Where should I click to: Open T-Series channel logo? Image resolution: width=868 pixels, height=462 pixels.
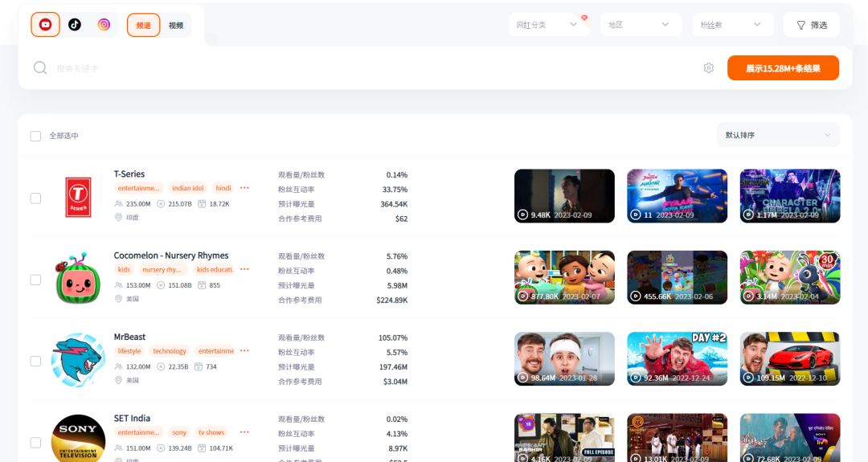tap(78, 198)
